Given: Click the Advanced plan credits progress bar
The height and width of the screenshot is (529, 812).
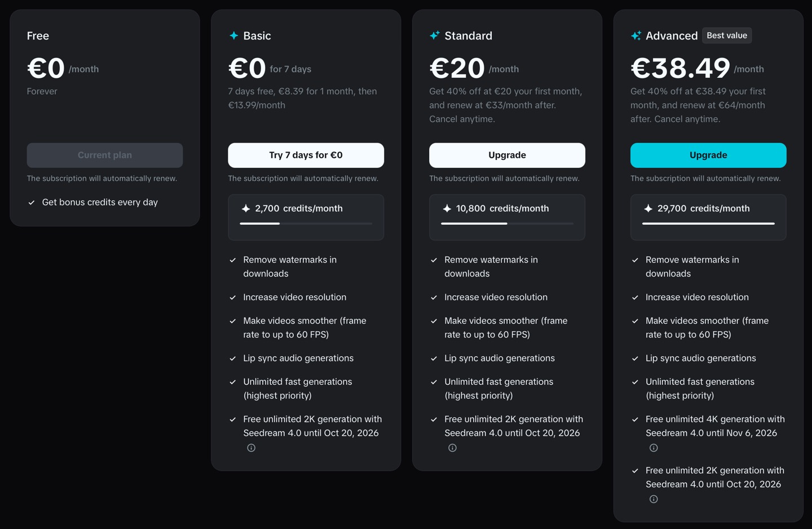Looking at the screenshot, I should pyautogui.click(x=708, y=224).
